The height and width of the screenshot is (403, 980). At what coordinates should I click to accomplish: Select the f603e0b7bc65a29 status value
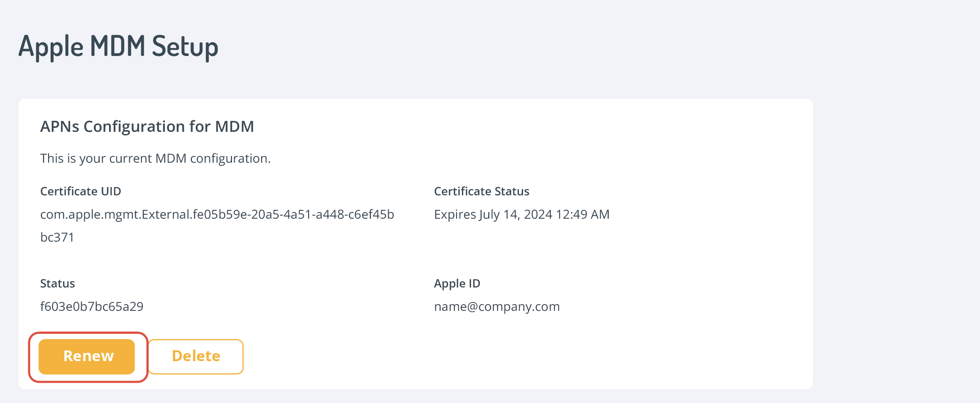tap(92, 306)
